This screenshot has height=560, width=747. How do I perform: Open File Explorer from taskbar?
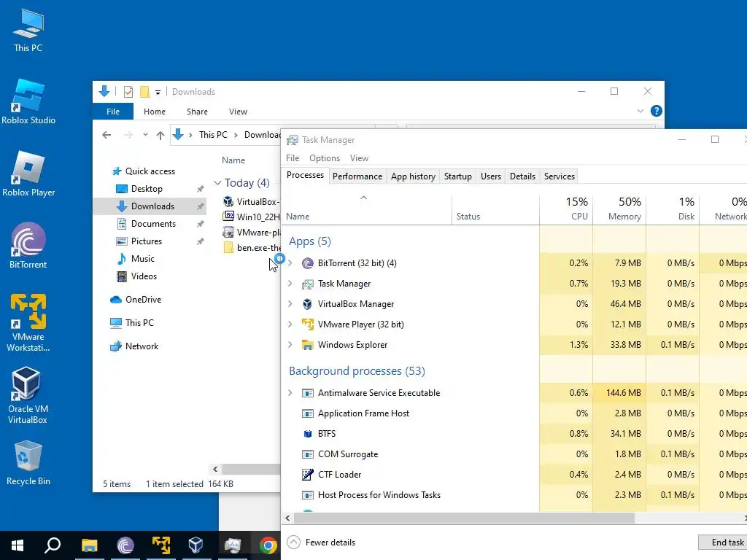pos(89,545)
